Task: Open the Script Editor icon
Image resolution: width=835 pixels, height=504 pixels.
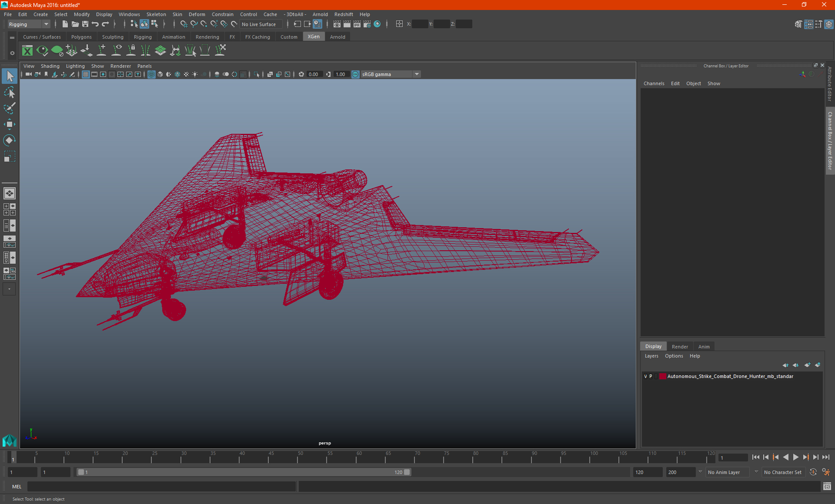Action: click(x=827, y=487)
